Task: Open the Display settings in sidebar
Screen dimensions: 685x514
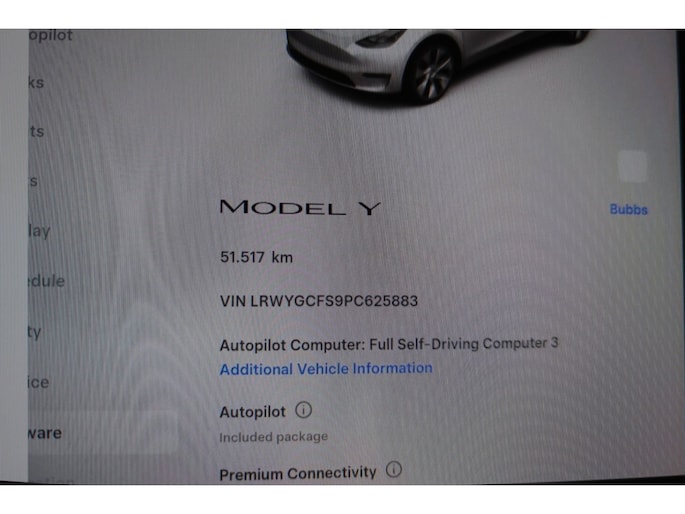Action: [39, 231]
